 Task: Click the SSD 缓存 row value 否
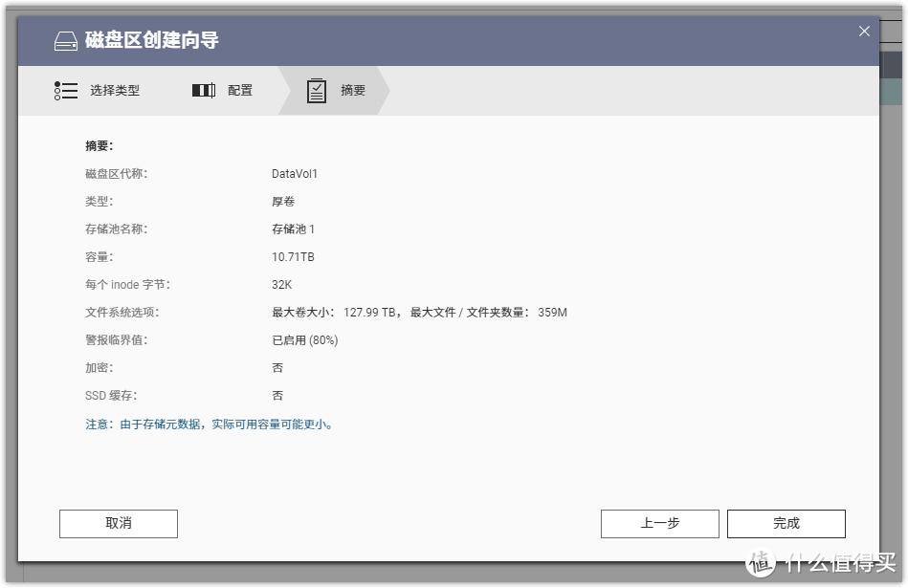pos(277,395)
